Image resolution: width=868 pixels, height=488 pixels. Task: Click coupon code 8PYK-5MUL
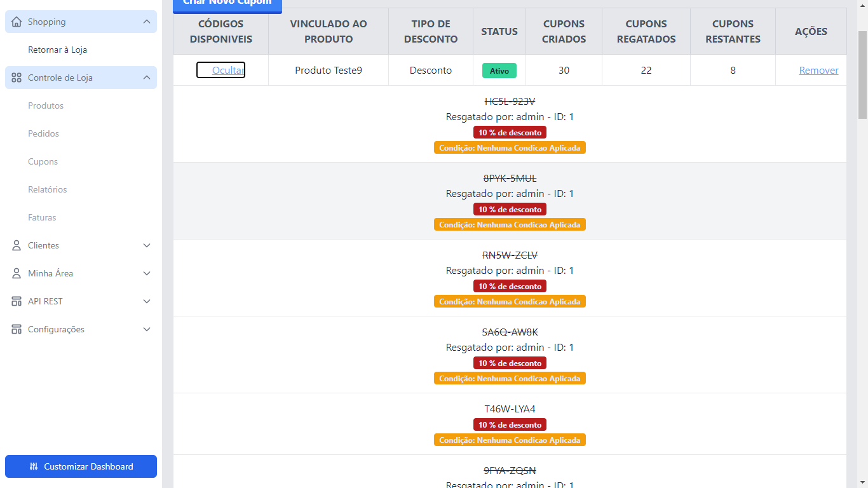coord(510,178)
